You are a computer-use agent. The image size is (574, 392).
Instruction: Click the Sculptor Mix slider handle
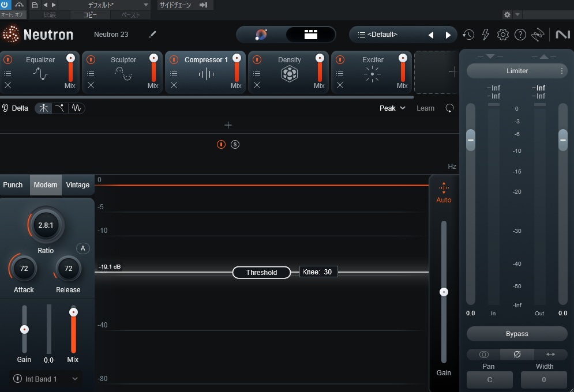click(153, 58)
